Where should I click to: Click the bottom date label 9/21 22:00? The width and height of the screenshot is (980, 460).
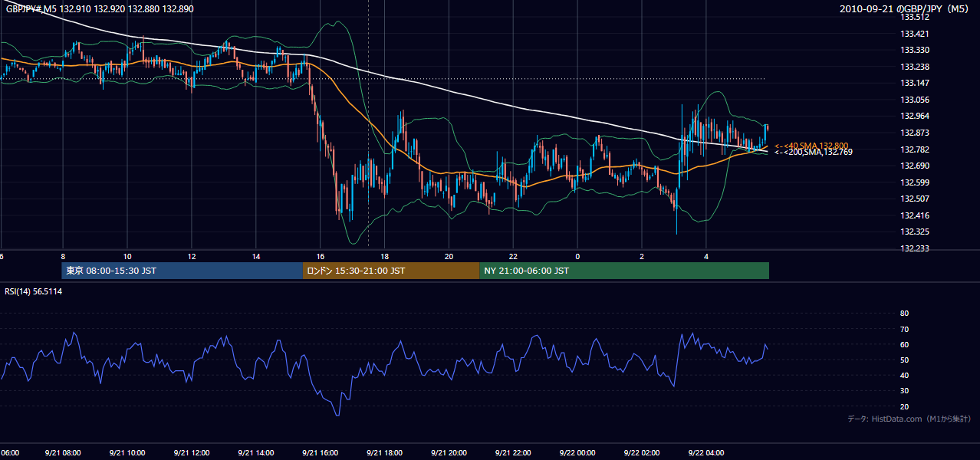514,453
